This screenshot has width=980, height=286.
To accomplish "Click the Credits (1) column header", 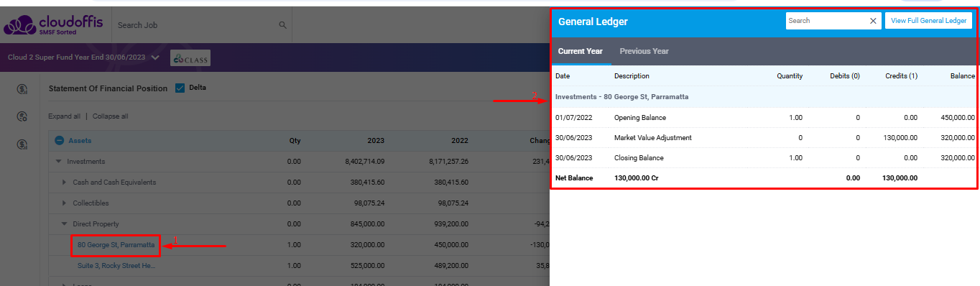I will pyautogui.click(x=901, y=75).
